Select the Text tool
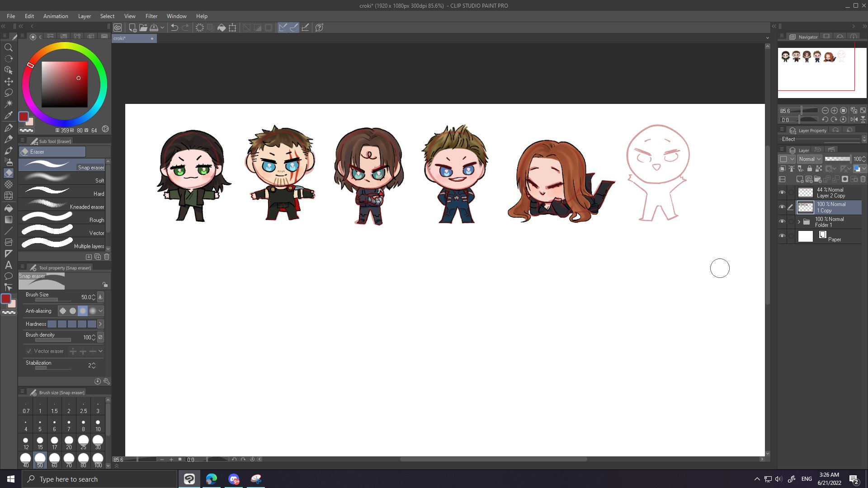This screenshot has height=488, width=868. tap(8, 265)
